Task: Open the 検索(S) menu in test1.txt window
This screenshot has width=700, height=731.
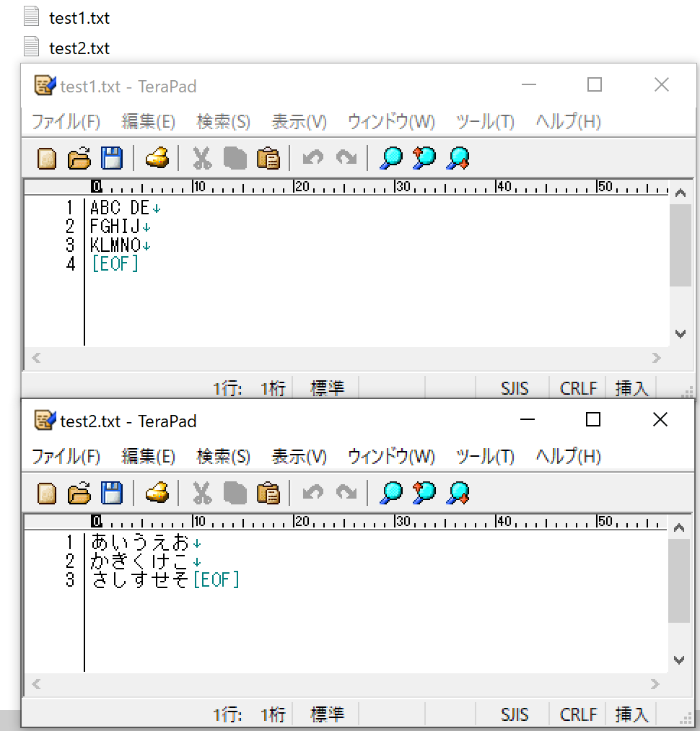Action: click(x=223, y=122)
